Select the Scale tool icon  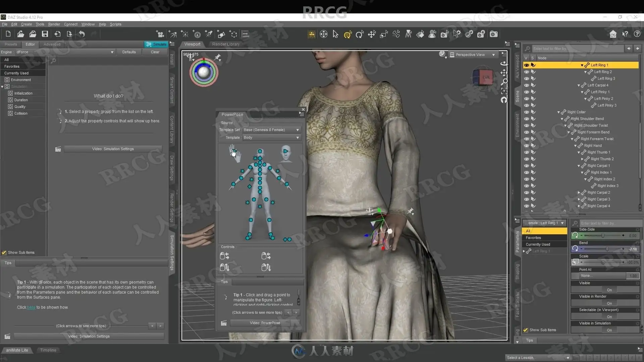(384, 34)
